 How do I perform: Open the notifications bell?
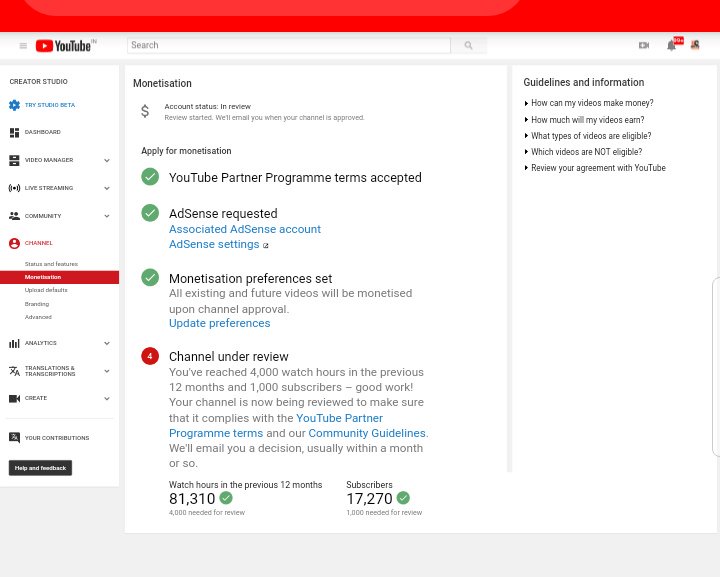[671, 45]
